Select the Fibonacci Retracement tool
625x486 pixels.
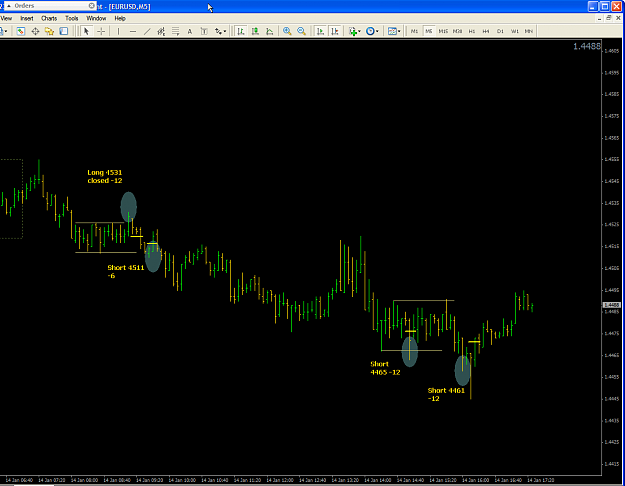175,31
